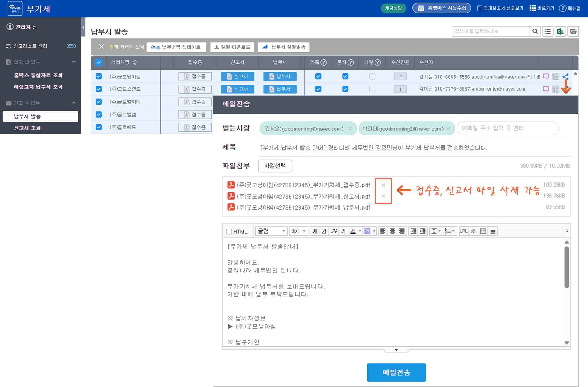588x387 pixels.
Task: Click the insert table icon in editor
Action: [483, 231]
